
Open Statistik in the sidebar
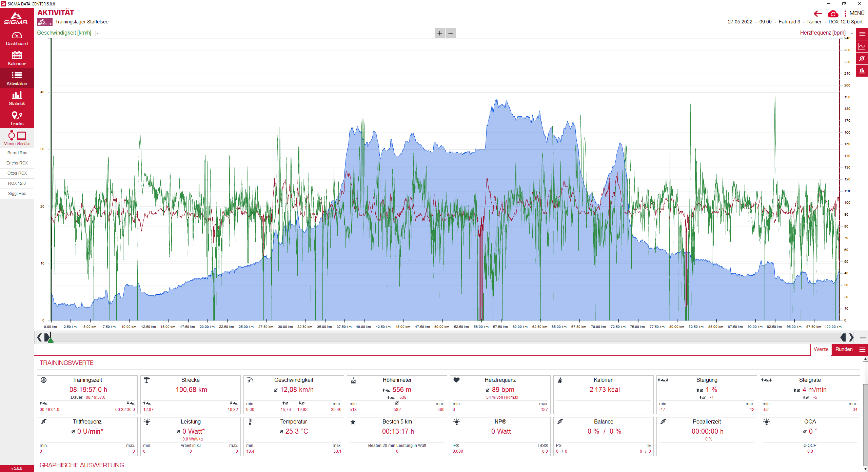pyautogui.click(x=17, y=98)
